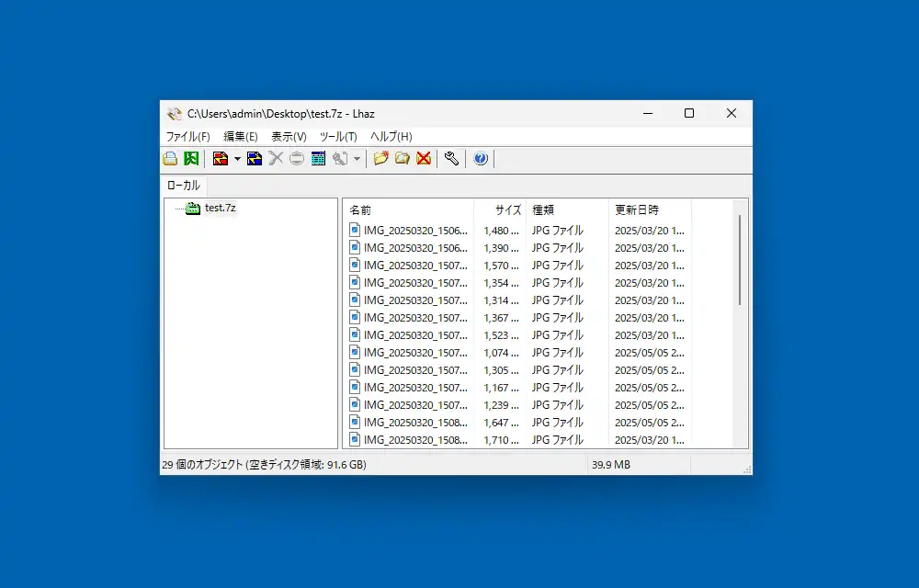
Task: Click the open folder with sparkle icon
Action: [x=380, y=159]
